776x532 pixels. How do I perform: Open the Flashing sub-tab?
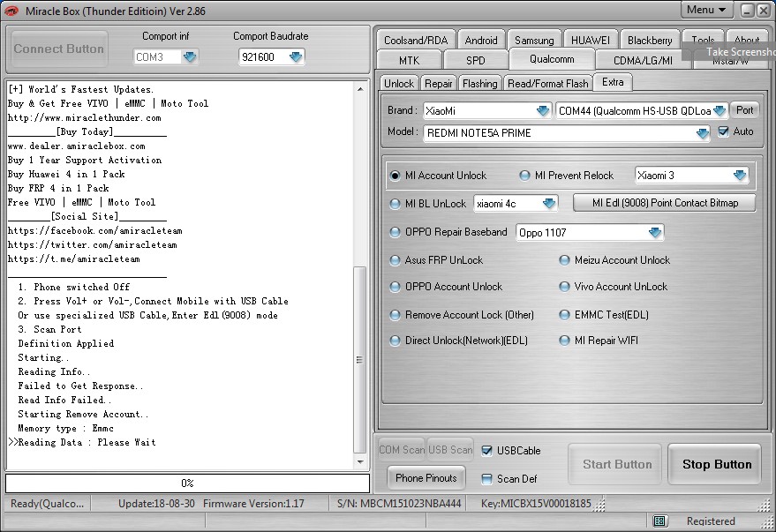[x=479, y=84]
